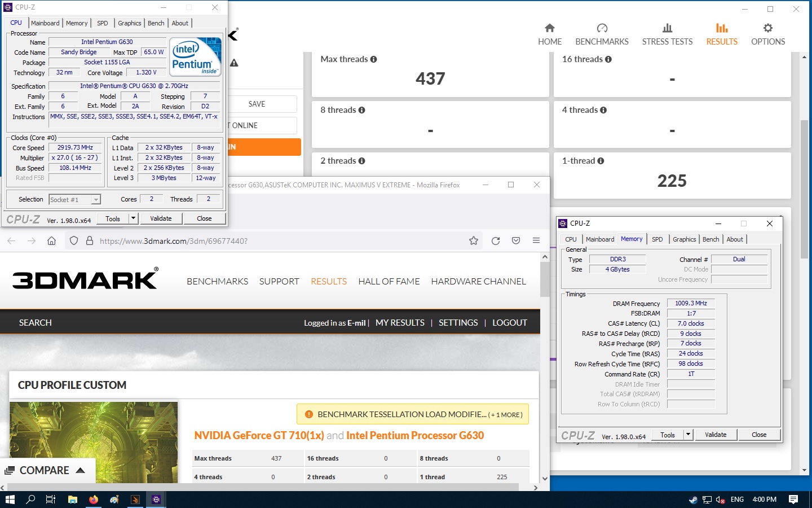The image size is (812, 508).
Task: Click the 3DMark app vertical scrollbar
Action: tap(804, 190)
